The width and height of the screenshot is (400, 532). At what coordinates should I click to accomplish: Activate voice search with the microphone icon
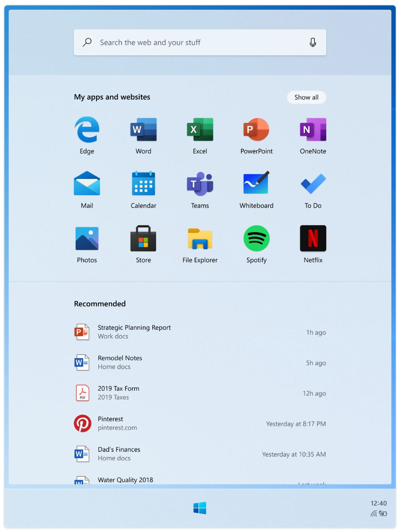313,42
